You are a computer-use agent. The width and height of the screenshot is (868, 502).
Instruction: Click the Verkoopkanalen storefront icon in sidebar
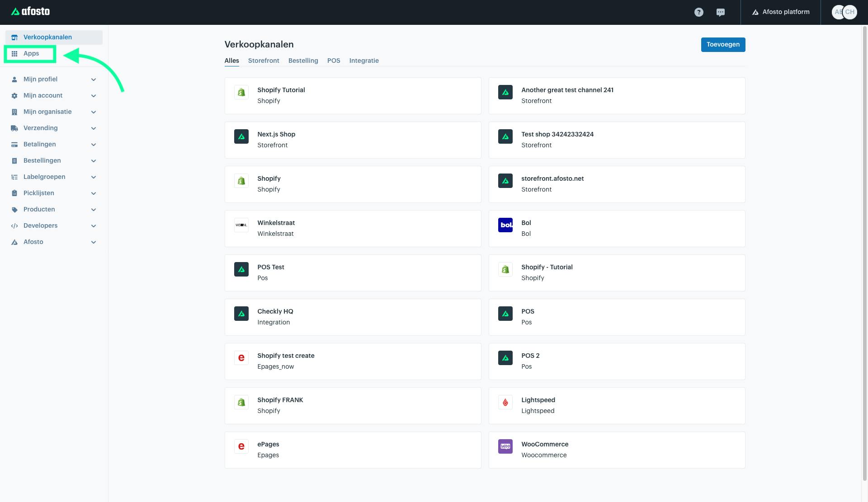14,38
